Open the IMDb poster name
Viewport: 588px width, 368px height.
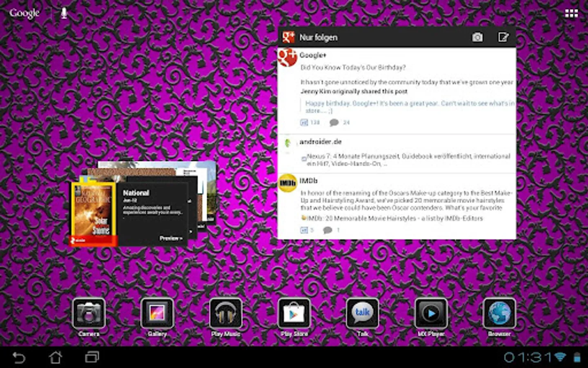308,180
